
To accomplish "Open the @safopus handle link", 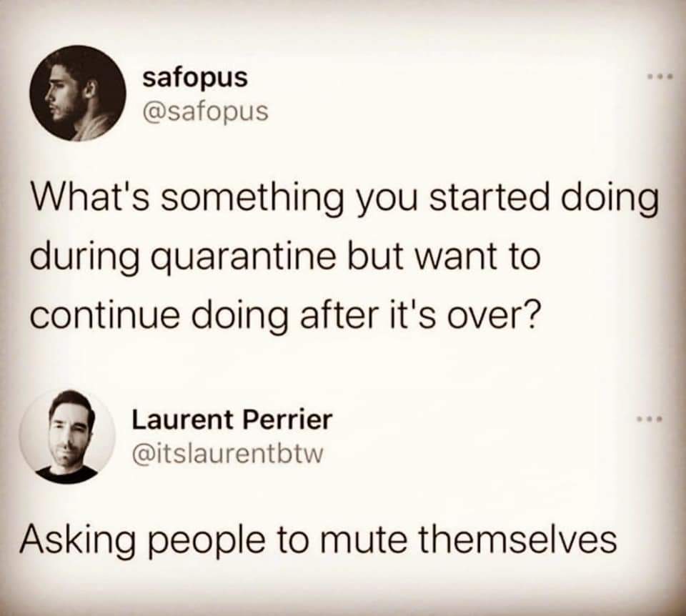I will (204, 111).
